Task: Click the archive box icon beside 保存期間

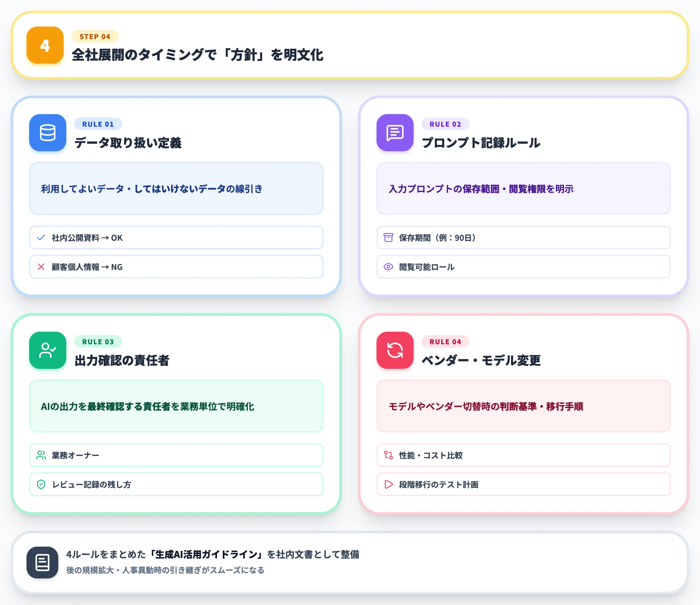Action: coord(388,238)
